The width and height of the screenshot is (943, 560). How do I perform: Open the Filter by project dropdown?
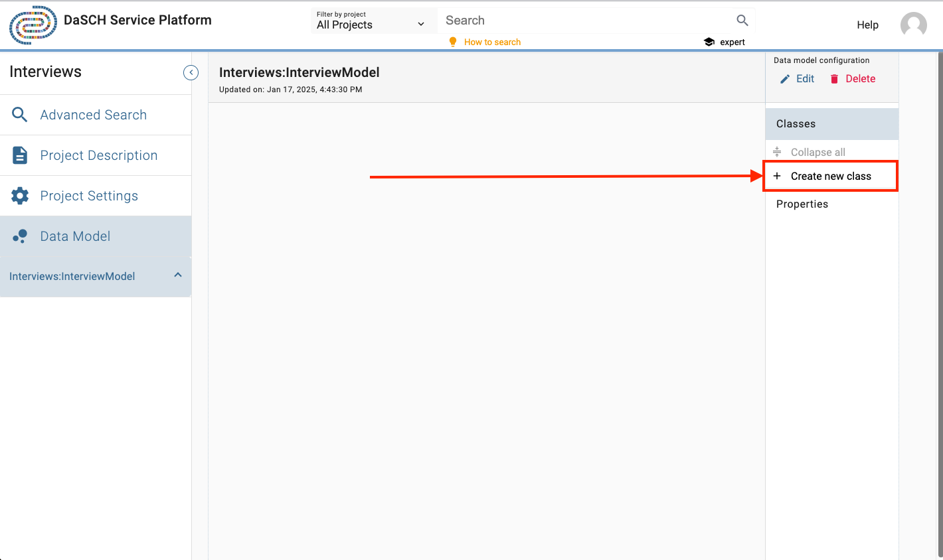pos(371,21)
